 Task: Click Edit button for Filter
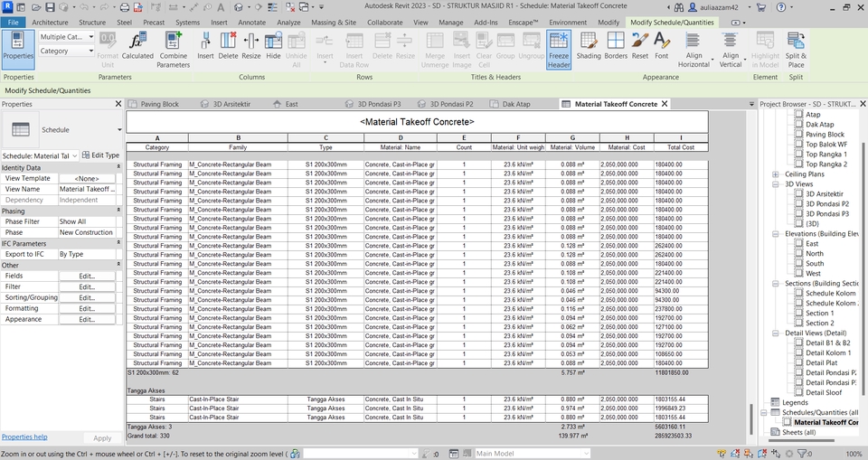click(x=87, y=286)
